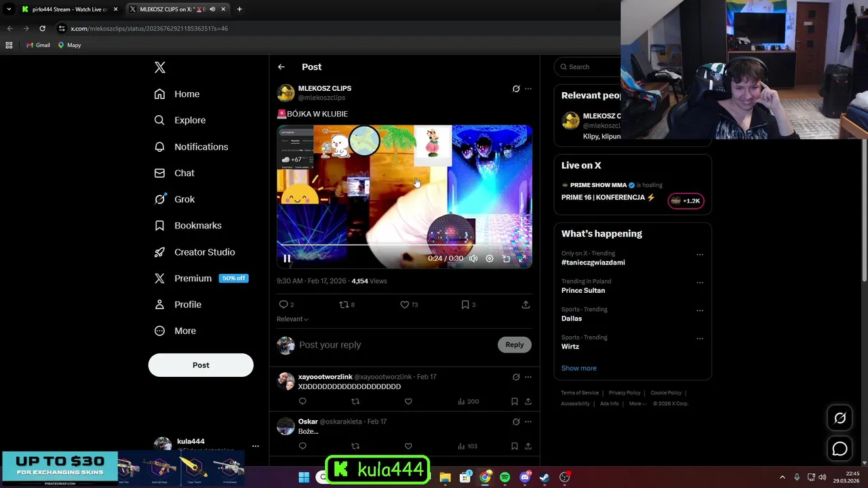868x488 pixels.
Task: Open more options on Oskar's reply
Action: [x=528, y=422]
